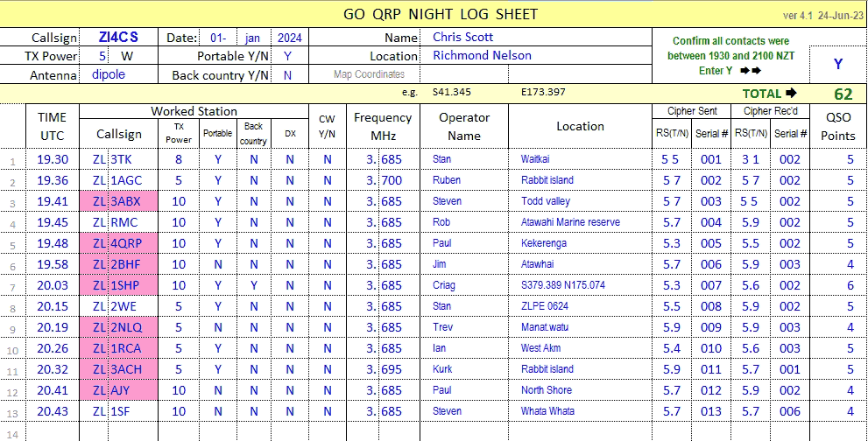This screenshot has width=868, height=441.
Task: Click received serial 006 in 1SF row
Action: [790, 411]
